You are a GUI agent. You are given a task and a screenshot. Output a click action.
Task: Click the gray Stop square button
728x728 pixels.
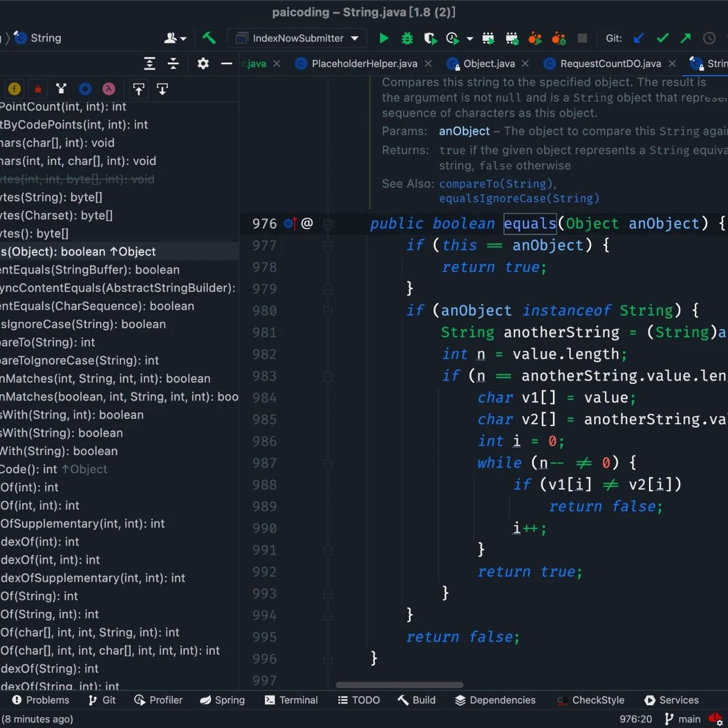(x=582, y=38)
